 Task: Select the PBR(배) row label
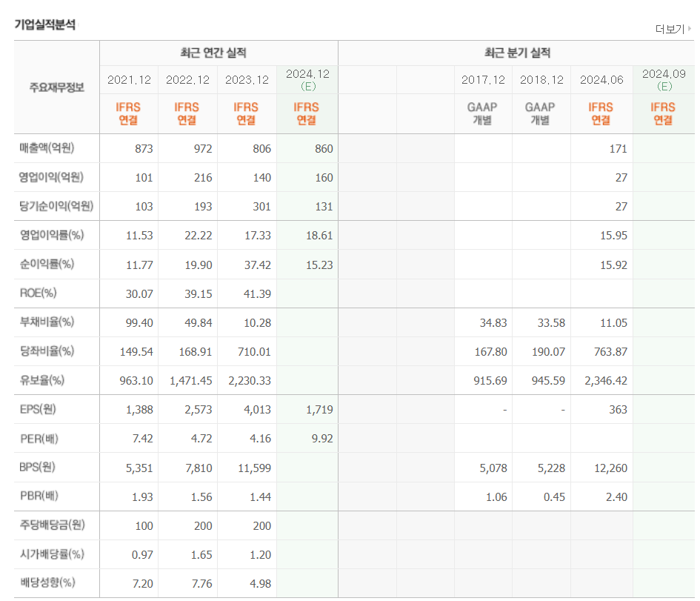click(x=39, y=496)
